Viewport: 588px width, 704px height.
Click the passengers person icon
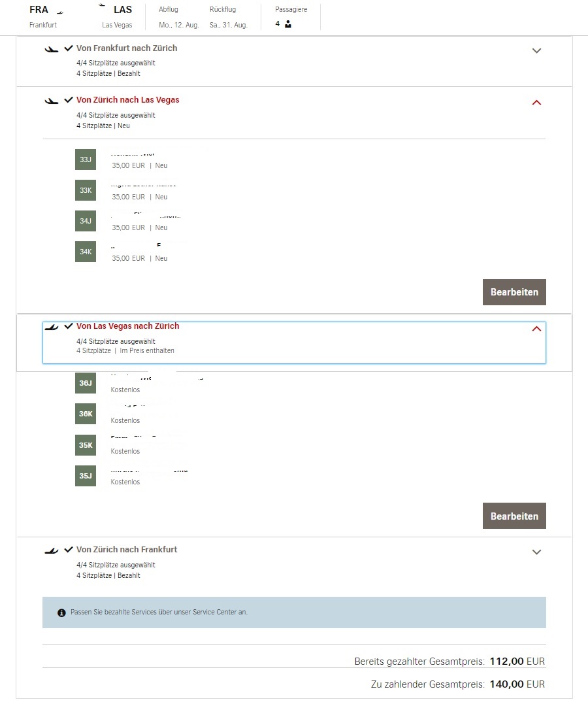click(288, 24)
